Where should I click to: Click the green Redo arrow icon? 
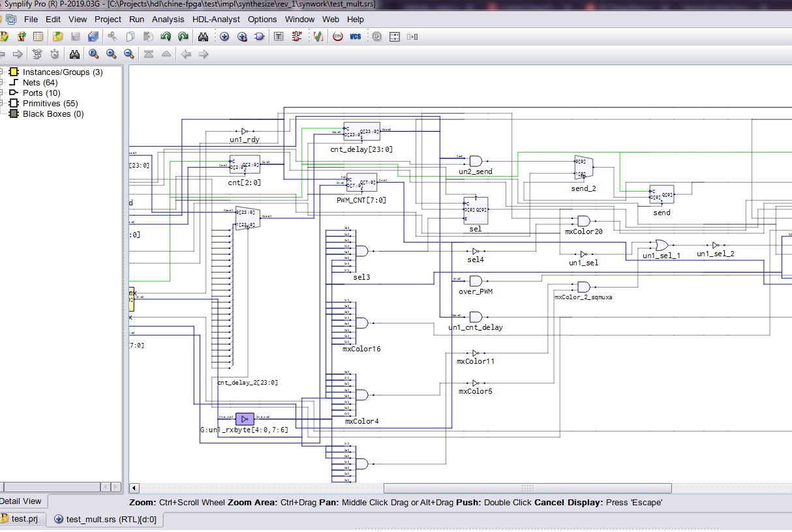[183, 37]
